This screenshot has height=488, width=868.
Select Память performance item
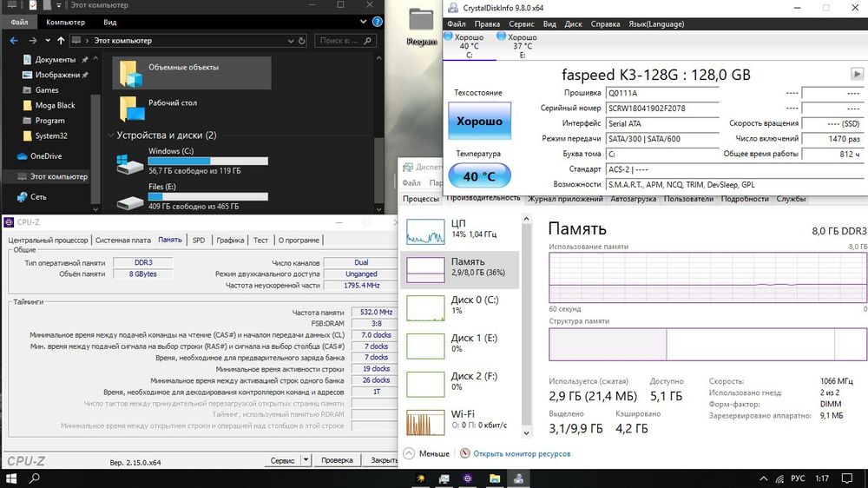point(460,270)
